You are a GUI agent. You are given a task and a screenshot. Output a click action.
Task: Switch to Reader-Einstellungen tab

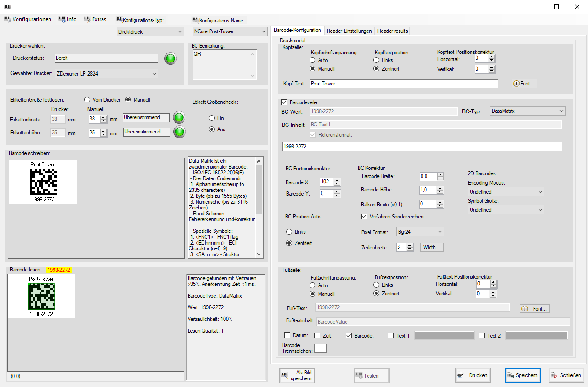coord(349,31)
